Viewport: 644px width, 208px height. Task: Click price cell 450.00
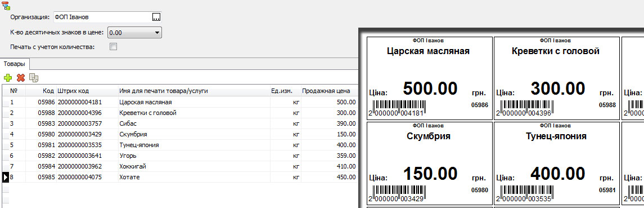coord(330,177)
